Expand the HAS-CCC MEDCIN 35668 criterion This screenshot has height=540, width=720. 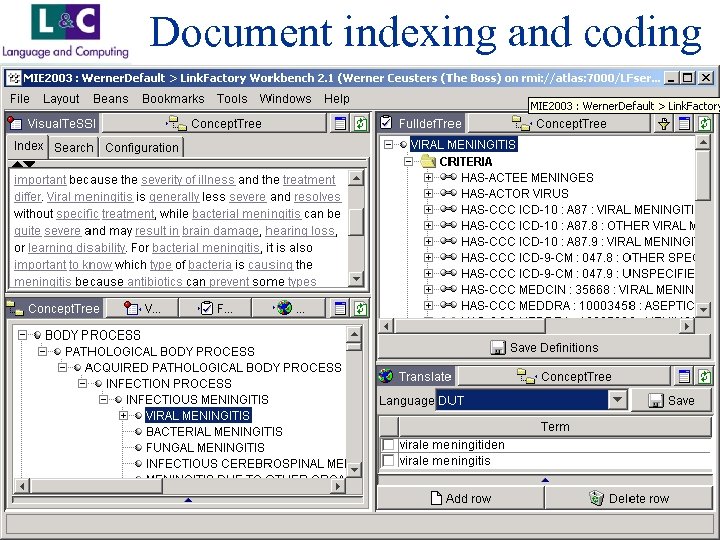[428, 289]
